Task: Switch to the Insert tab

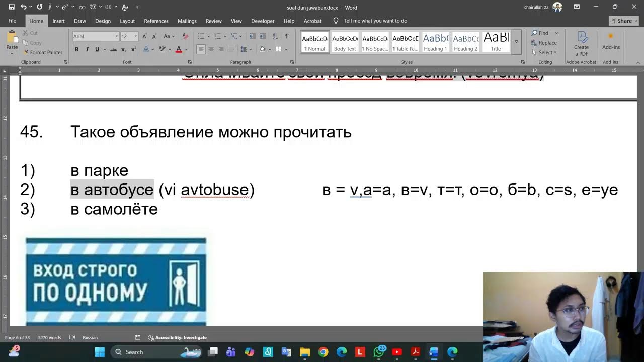Action: 58,21
